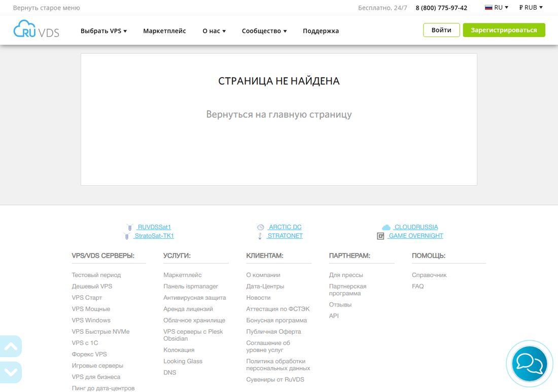The height and width of the screenshot is (392, 558).
Task: Open Поддержка in the top navigation
Action: (321, 31)
